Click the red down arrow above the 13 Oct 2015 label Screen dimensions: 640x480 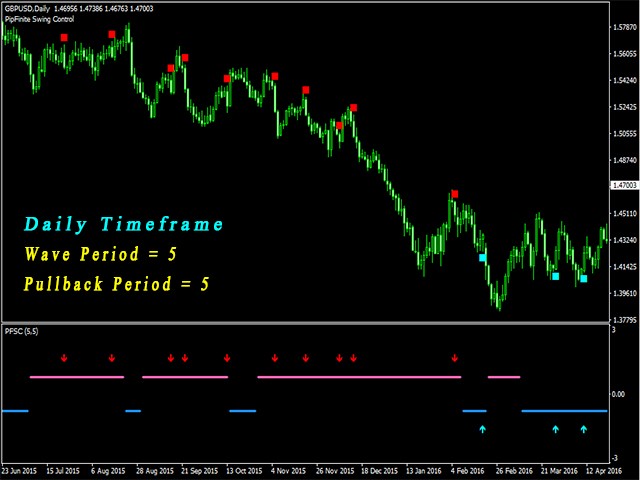coord(227,358)
